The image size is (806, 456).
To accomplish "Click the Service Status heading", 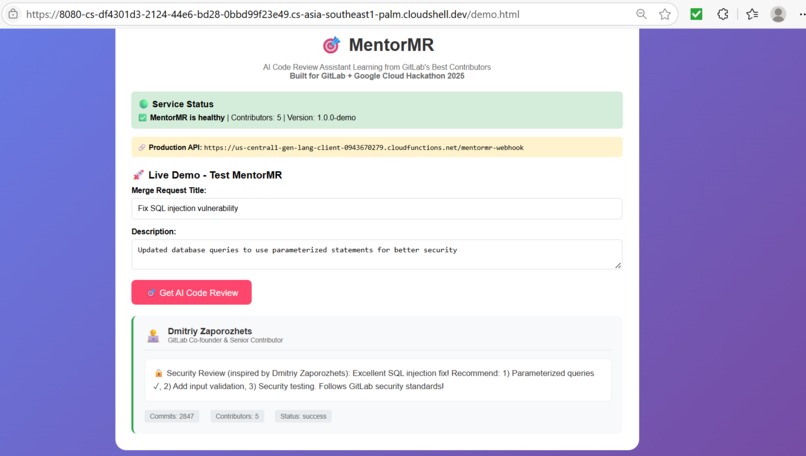I will pyautogui.click(x=182, y=104).
